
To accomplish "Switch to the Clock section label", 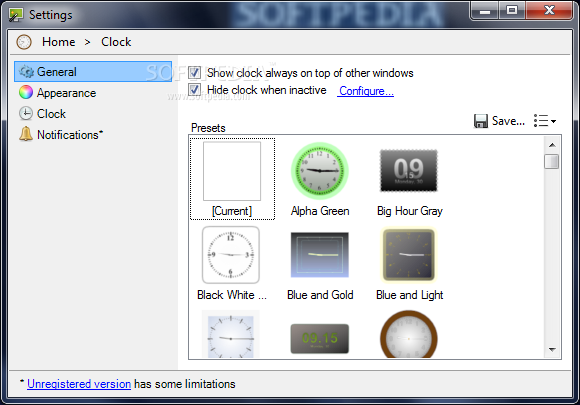I will (x=51, y=114).
